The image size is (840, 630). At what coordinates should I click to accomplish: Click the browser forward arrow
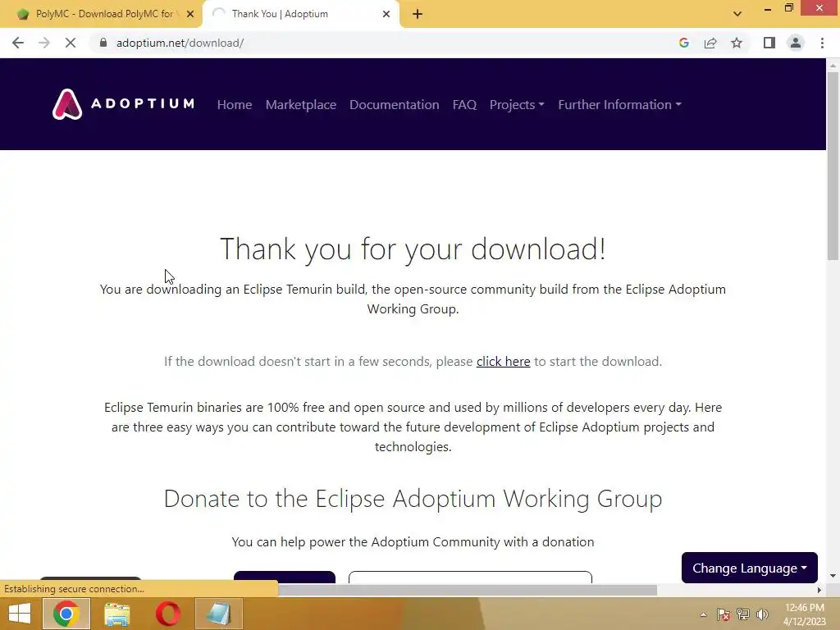pos(44,43)
